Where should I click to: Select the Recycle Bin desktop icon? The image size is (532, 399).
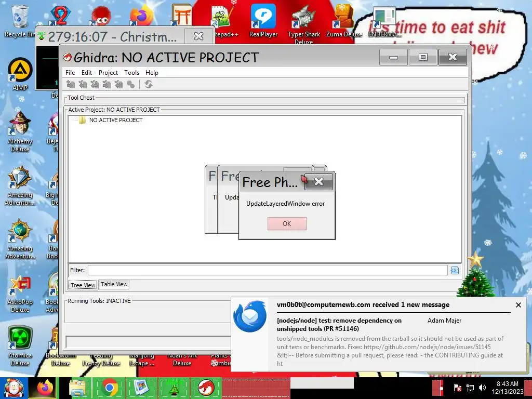coord(20,21)
